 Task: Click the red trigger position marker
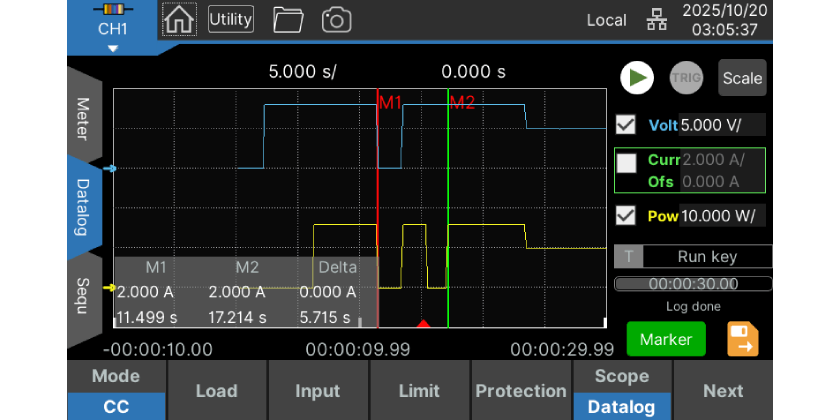(x=423, y=323)
